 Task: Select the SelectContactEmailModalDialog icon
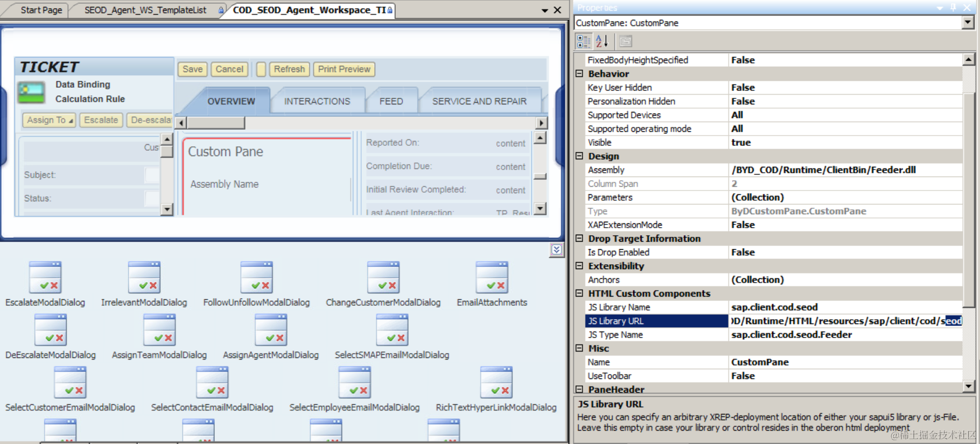pos(212,382)
